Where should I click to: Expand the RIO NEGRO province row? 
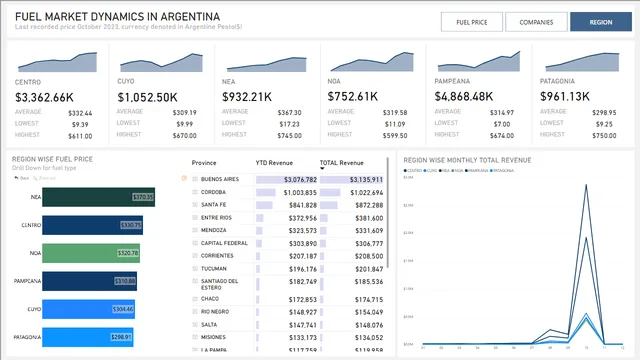click(195, 311)
